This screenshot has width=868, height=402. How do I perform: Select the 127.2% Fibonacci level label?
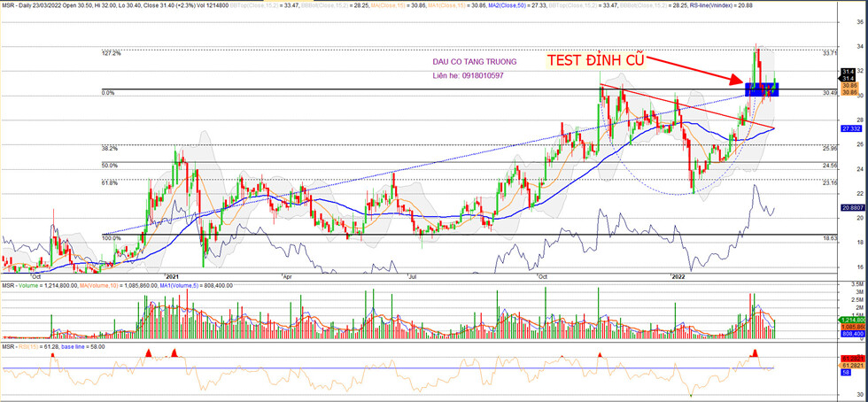pyautogui.click(x=112, y=53)
